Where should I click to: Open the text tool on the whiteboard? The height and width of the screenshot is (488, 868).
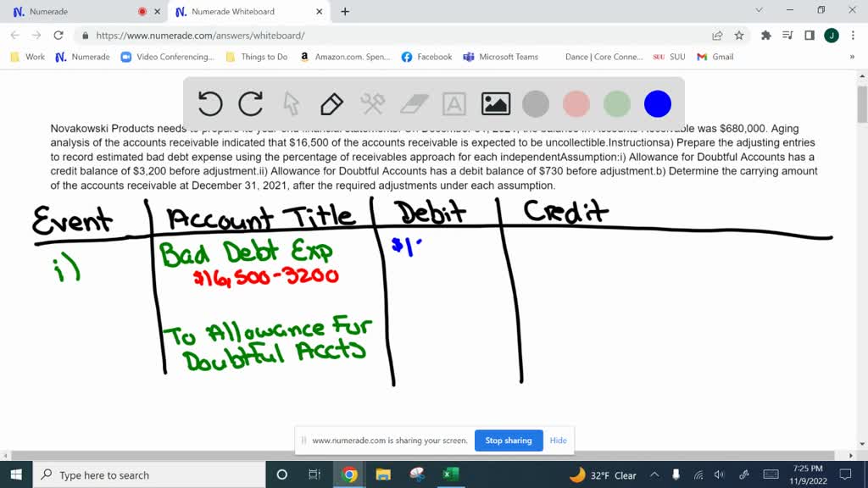click(x=453, y=103)
